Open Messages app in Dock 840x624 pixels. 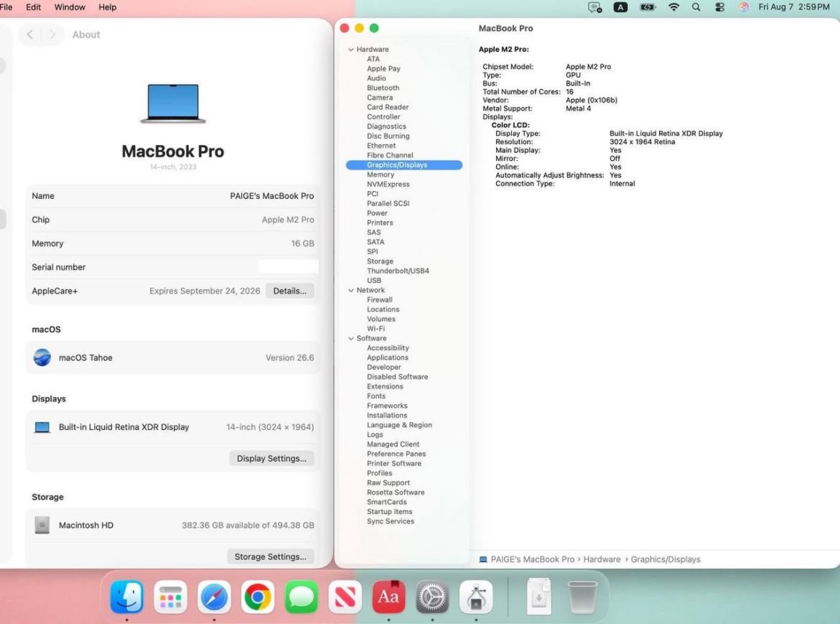(302, 597)
